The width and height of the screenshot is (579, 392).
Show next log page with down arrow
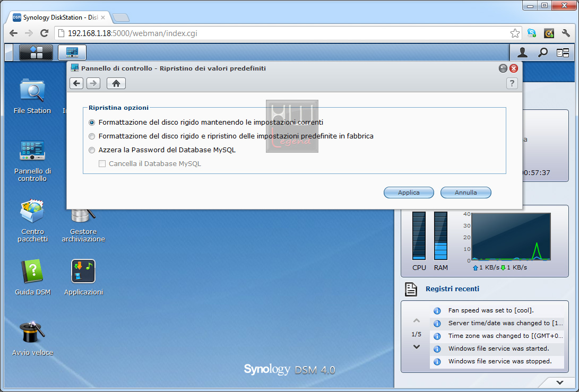pyautogui.click(x=417, y=347)
